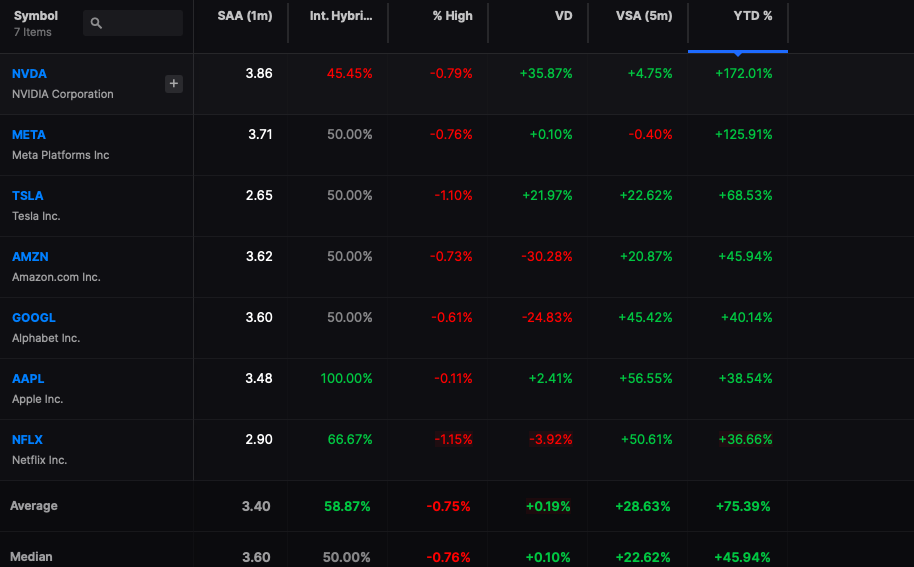Open the TSLA ticker link
This screenshot has width=914, height=567.
[x=27, y=196]
